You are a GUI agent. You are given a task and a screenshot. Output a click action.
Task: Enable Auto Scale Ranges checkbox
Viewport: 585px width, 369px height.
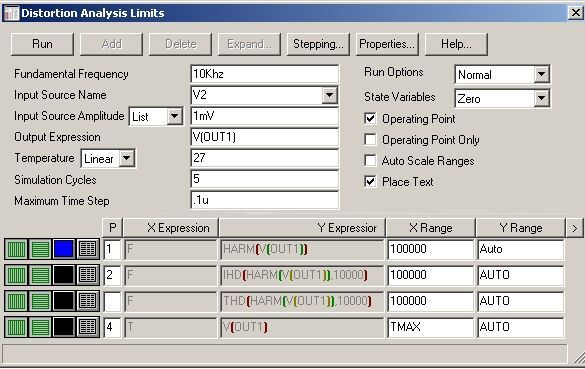[x=370, y=160]
